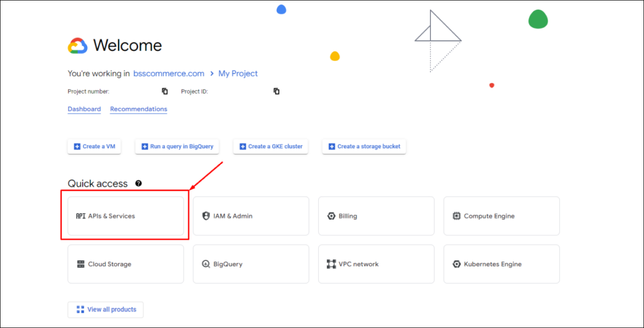Click the VPC network icon
644x328 pixels.
click(331, 264)
